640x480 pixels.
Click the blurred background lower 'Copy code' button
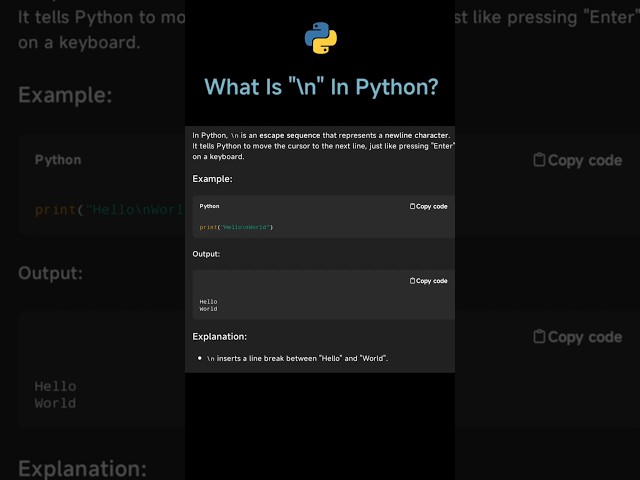(578, 337)
